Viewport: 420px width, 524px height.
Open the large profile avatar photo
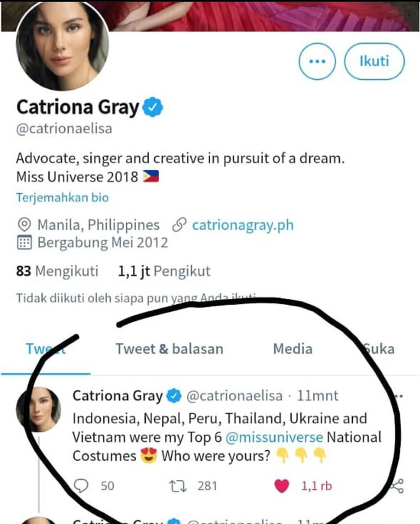tap(62, 48)
